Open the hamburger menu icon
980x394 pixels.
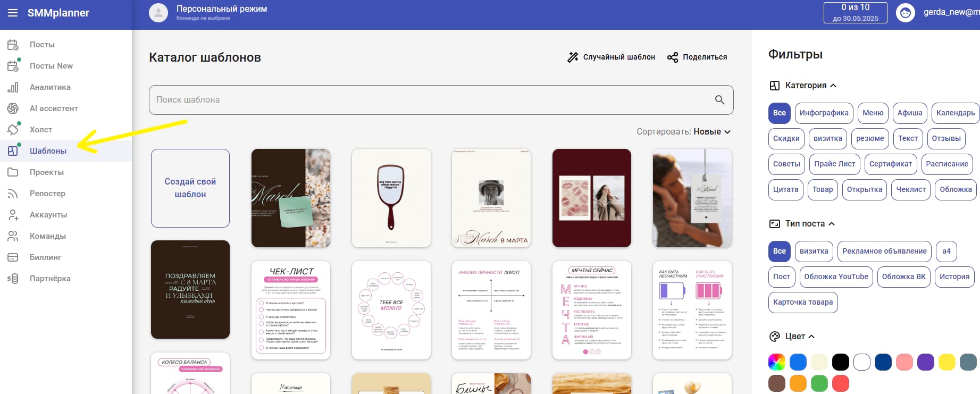coord(13,13)
